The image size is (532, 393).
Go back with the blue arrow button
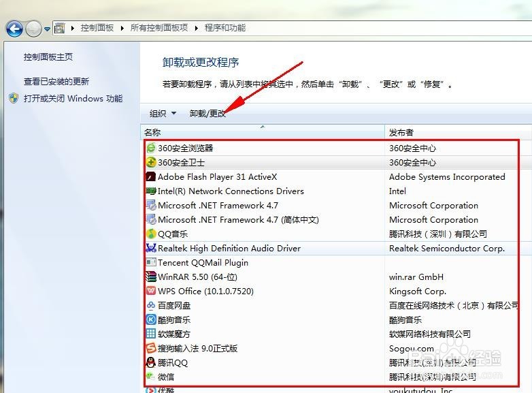[x=14, y=29]
